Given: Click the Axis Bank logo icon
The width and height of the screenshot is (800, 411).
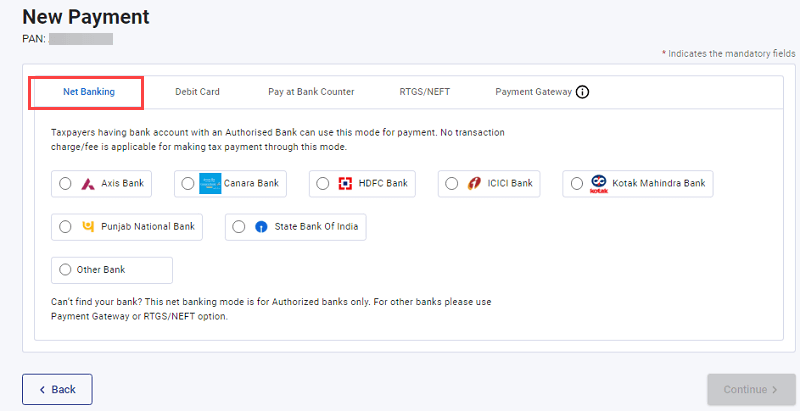Looking at the screenshot, I should (88, 184).
